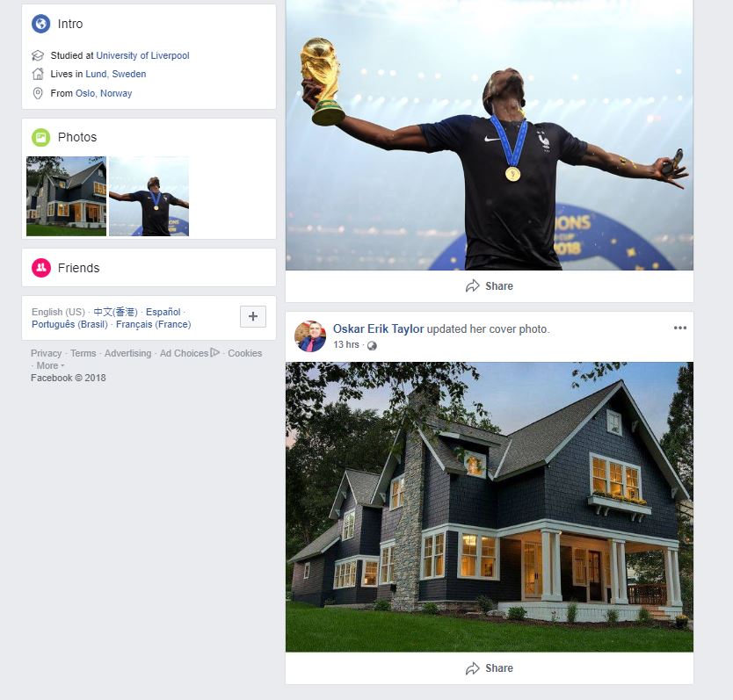Open the trophy celebration photo thumbnail

(149, 196)
